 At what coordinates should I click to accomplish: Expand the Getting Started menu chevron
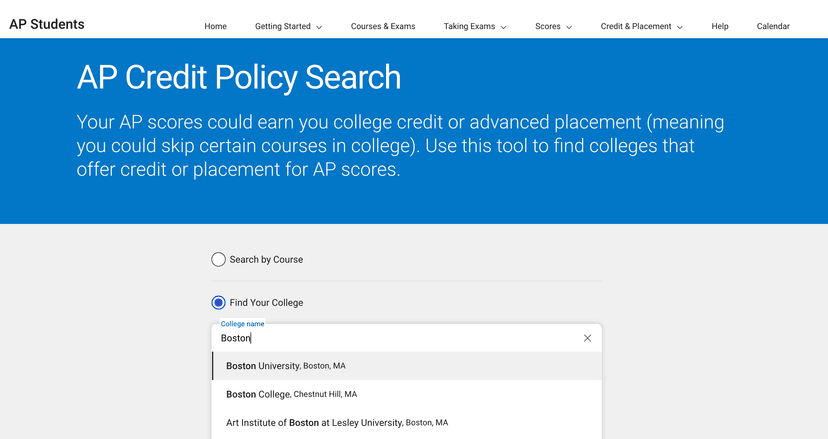[x=319, y=27]
